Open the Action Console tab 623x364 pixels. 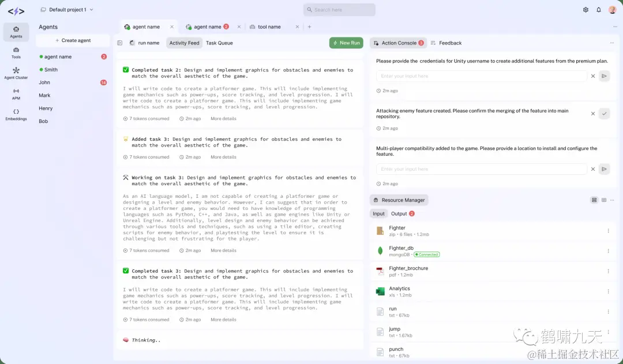[399, 43]
